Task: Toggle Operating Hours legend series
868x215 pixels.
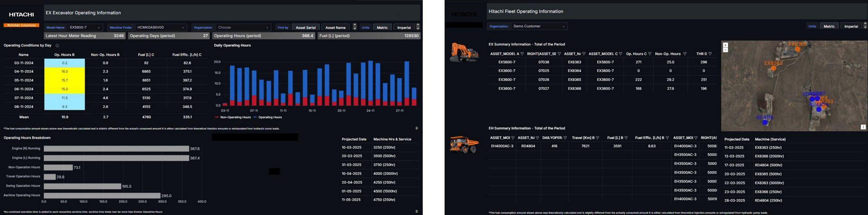Action: coord(268,117)
